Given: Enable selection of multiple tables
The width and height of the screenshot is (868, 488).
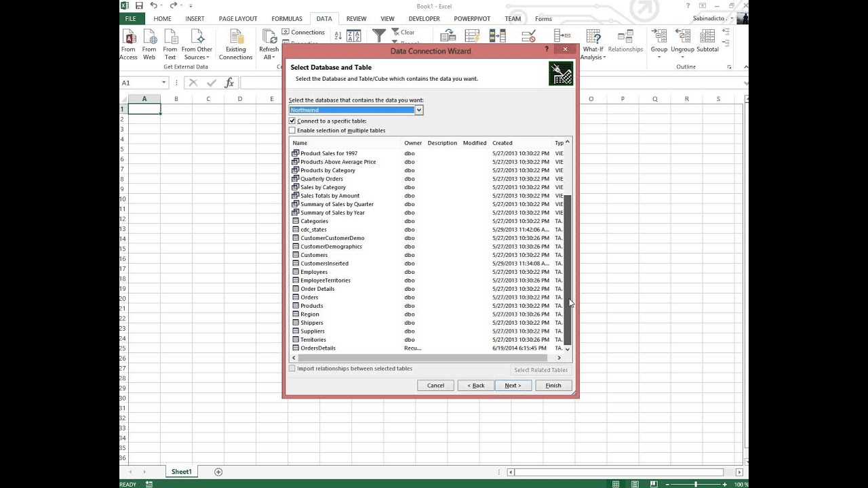Looking at the screenshot, I should (x=292, y=130).
